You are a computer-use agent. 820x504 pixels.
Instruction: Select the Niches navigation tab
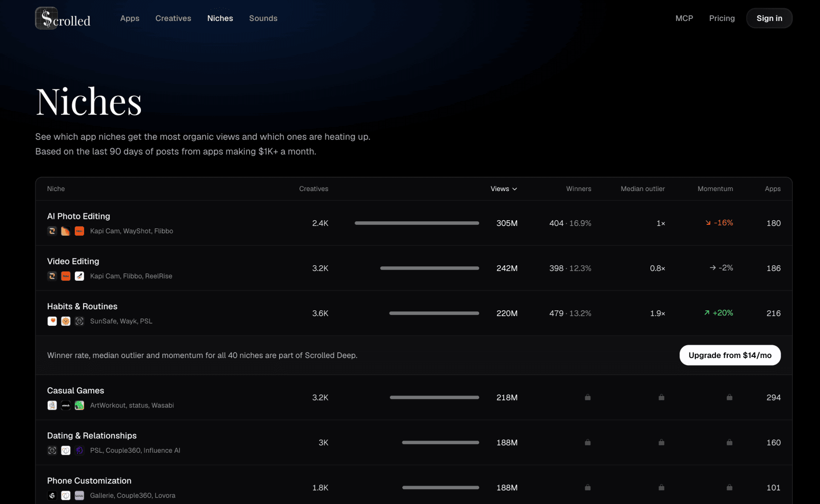[220, 18]
